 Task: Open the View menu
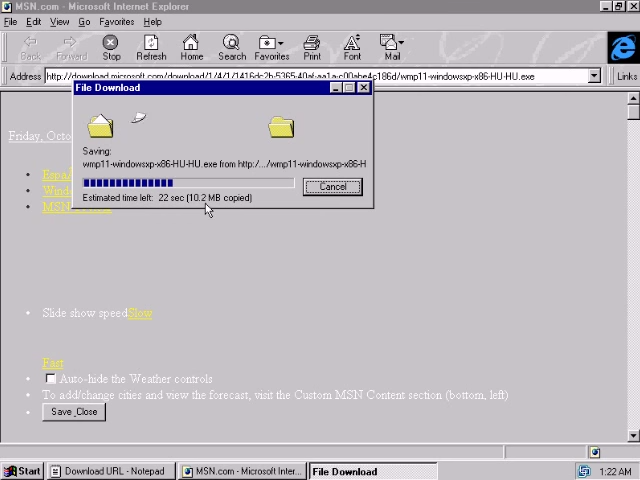click(60, 22)
